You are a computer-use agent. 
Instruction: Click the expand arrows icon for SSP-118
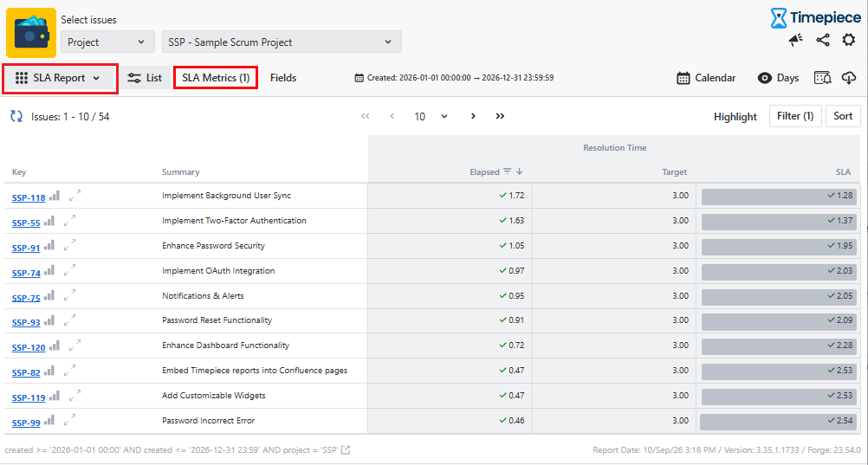pos(74,196)
